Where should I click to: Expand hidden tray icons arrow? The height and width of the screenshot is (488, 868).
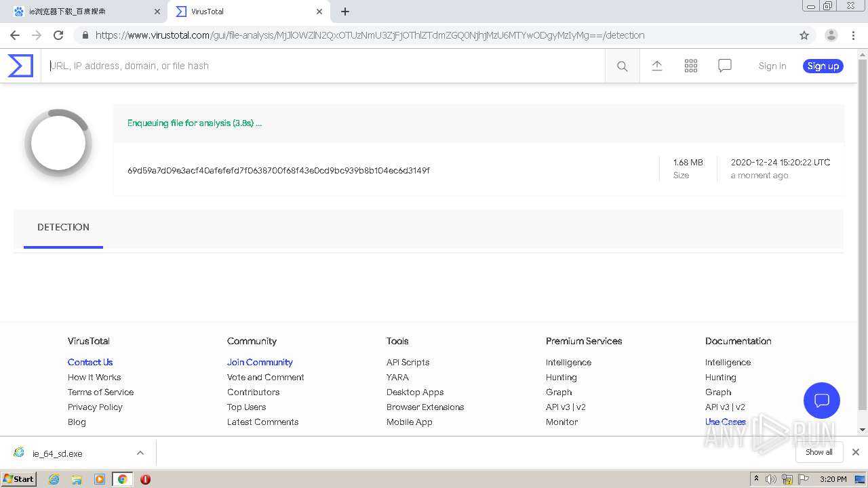(756, 479)
